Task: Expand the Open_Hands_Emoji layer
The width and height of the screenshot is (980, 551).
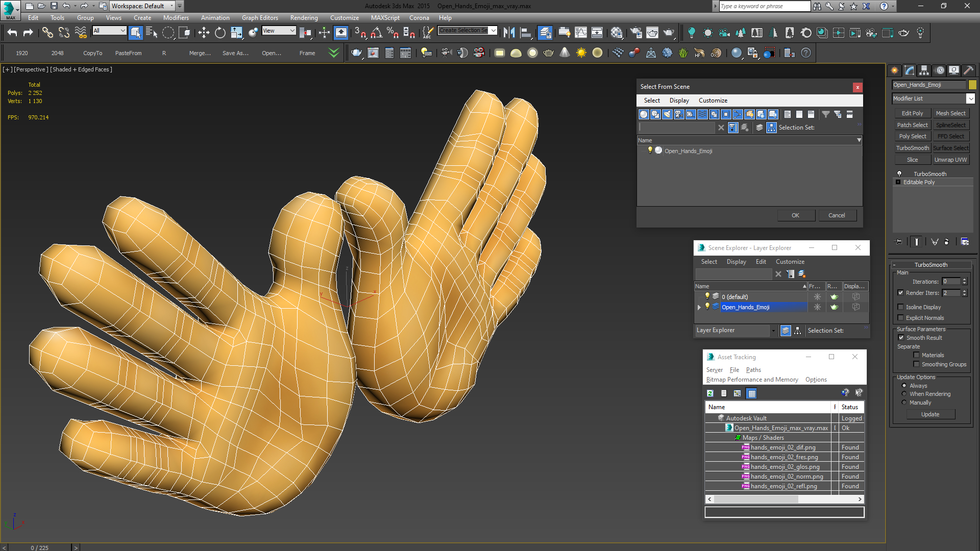Action: (x=699, y=307)
